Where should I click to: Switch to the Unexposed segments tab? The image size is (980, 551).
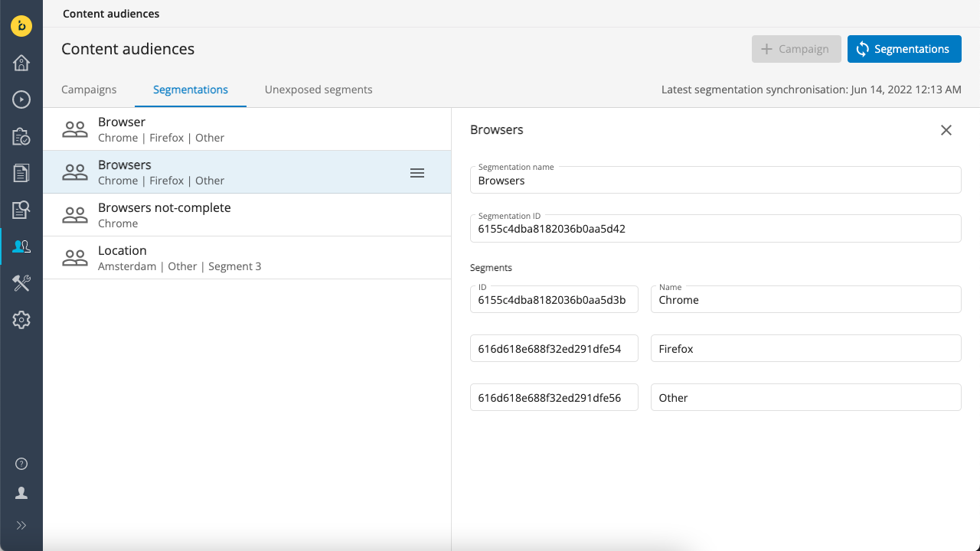point(318,90)
